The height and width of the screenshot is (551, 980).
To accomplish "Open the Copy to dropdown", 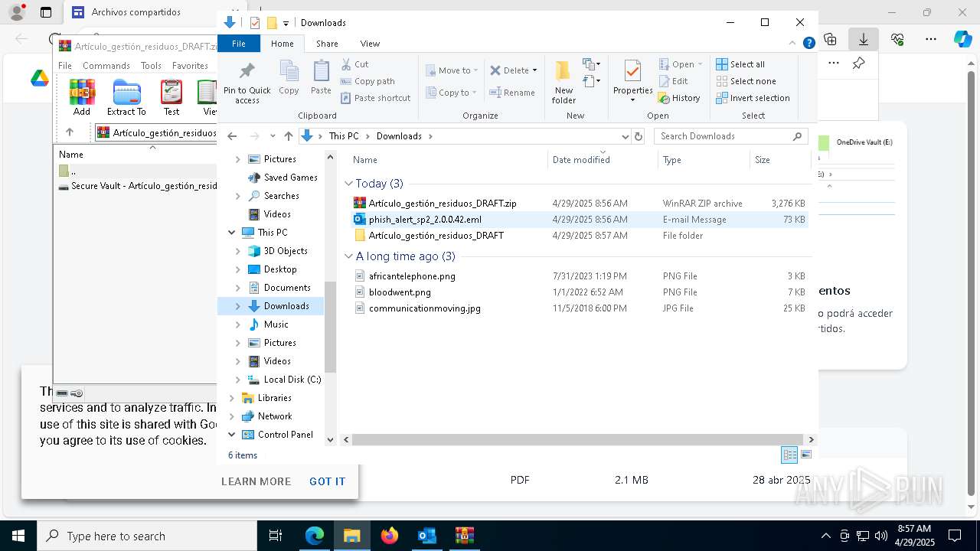I will point(452,93).
